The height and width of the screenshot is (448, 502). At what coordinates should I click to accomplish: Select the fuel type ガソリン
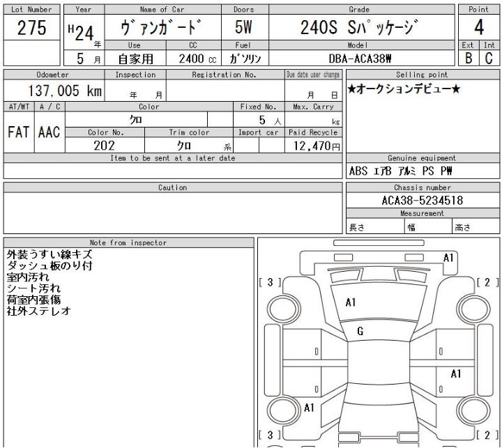(x=245, y=59)
